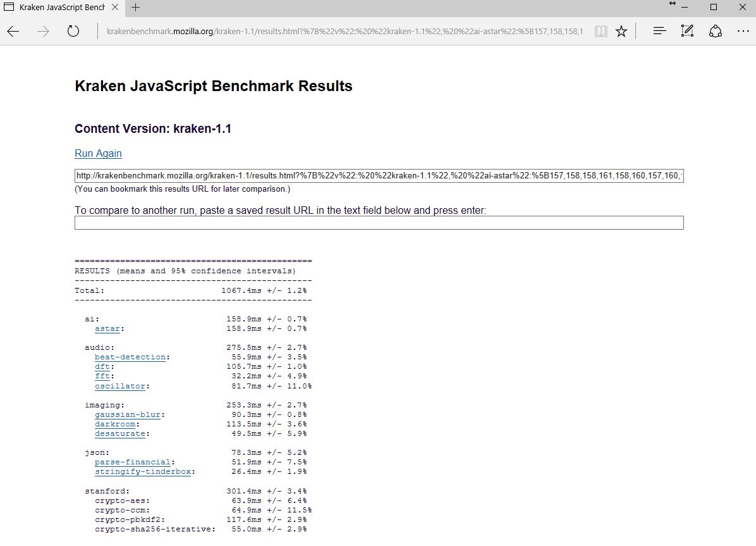
Task: Click the crypto-pbkdf2: row label
Action: pos(130,520)
